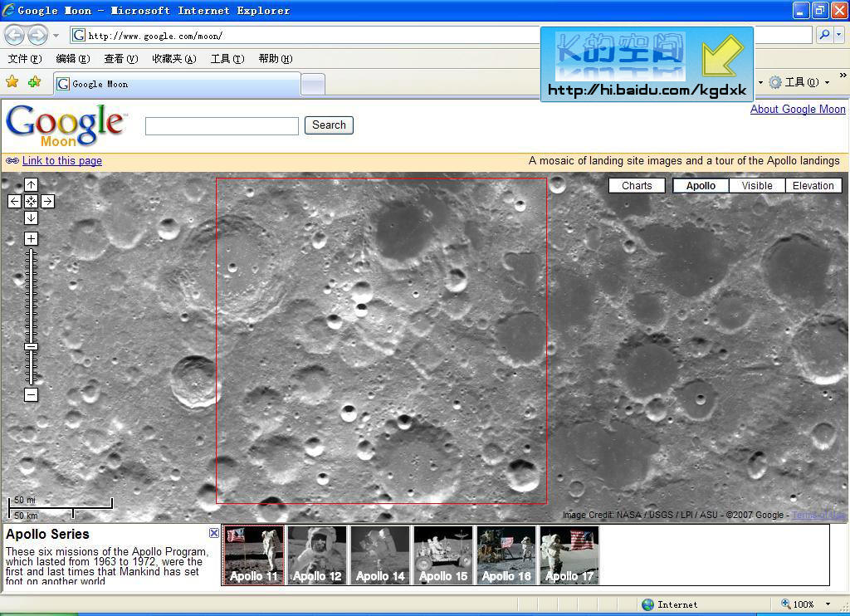Click the map zoom slider handle
Viewport: 850px width, 616px height.
coord(31,347)
